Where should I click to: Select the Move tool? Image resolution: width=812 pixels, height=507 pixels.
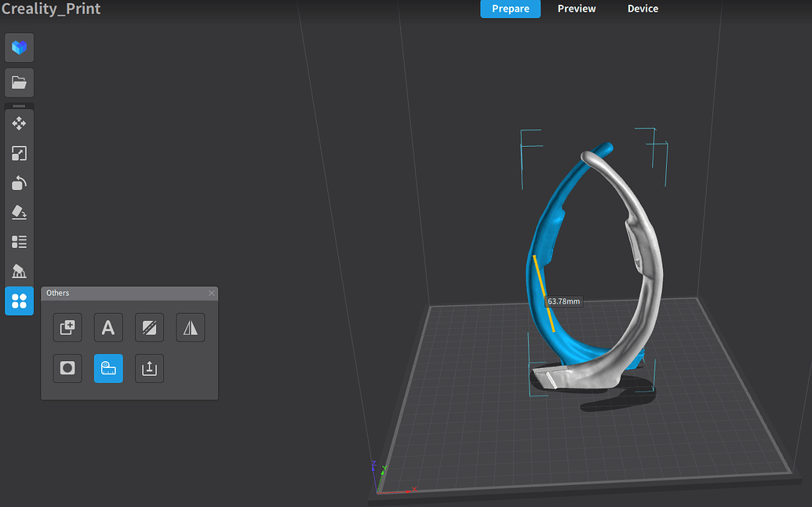click(x=19, y=123)
